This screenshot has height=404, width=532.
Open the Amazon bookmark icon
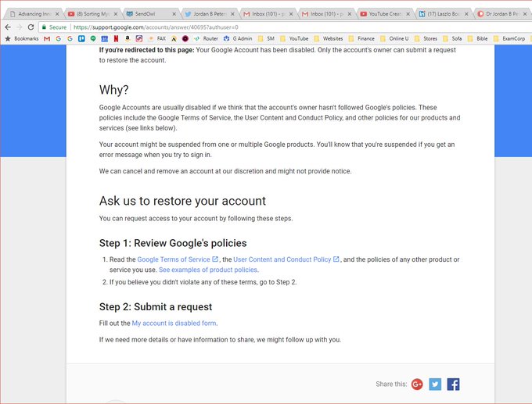[x=128, y=38]
